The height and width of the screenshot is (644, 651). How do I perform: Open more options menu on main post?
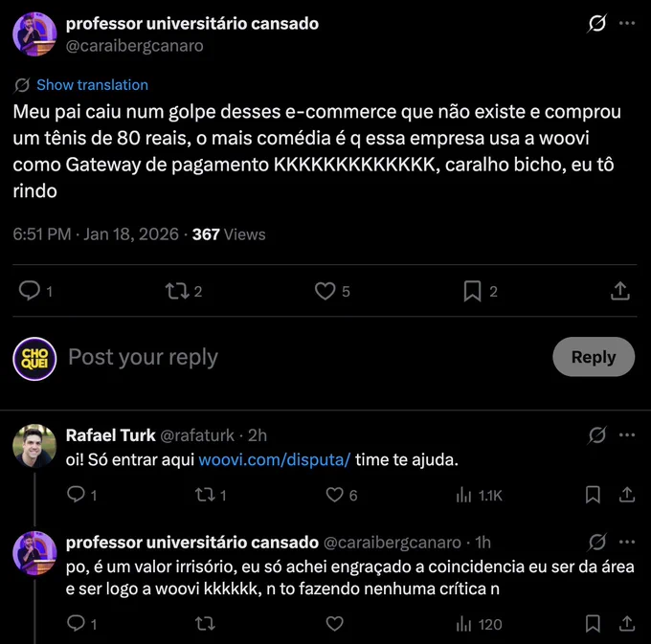pyautogui.click(x=627, y=23)
